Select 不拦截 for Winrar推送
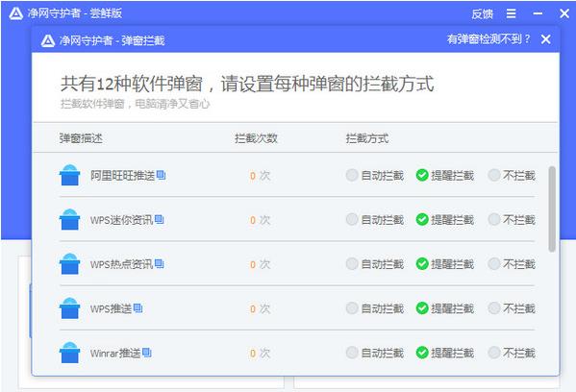 tap(512, 354)
